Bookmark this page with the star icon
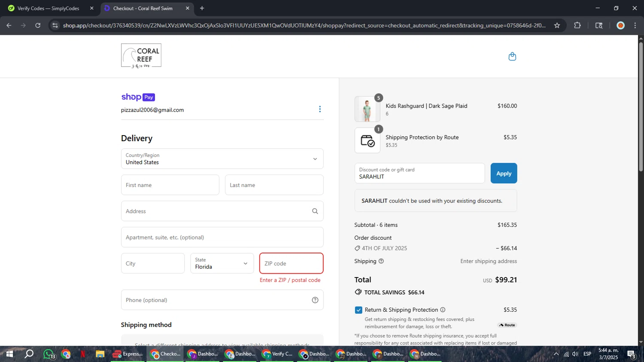644x362 pixels. point(557,25)
